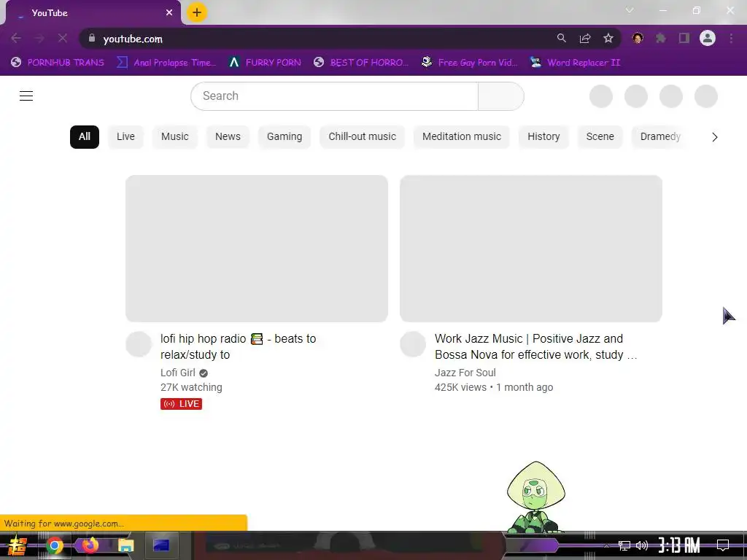The height and width of the screenshot is (560, 747).
Task: Open Work Jazz Music video title
Action: [x=536, y=346]
